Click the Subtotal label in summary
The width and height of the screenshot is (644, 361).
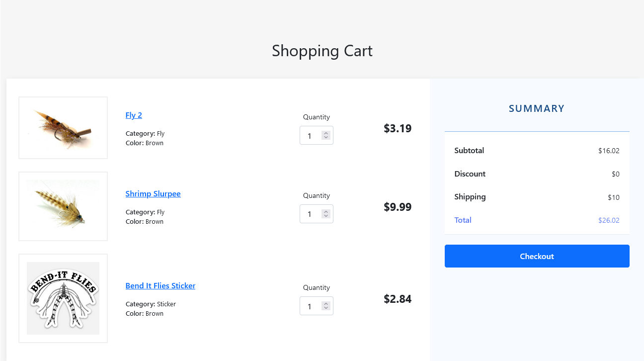point(469,151)
